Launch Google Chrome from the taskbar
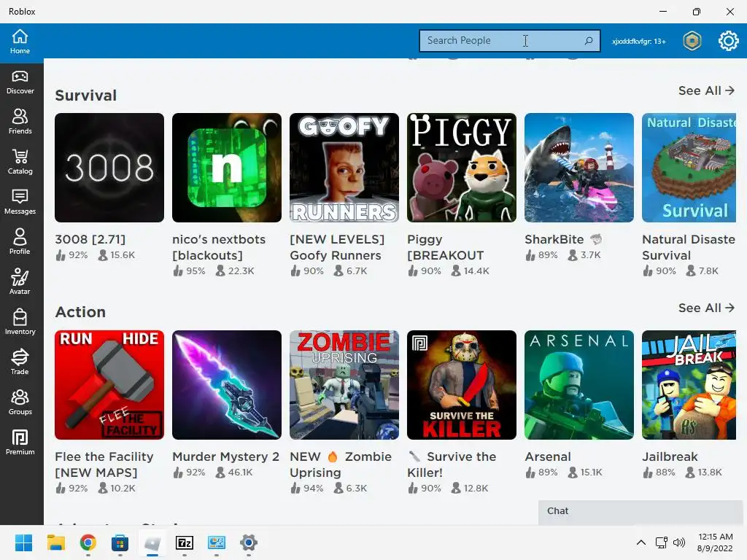 [88, 542]
